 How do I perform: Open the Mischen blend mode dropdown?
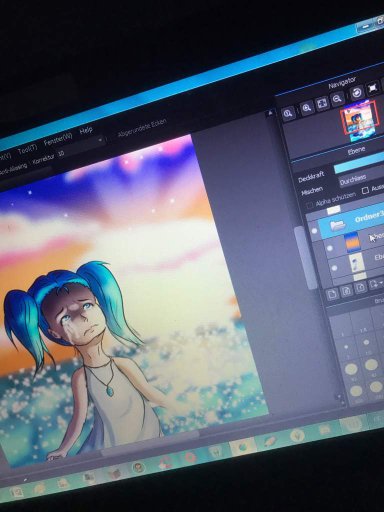pyautogui.click(x=361, y=179)
